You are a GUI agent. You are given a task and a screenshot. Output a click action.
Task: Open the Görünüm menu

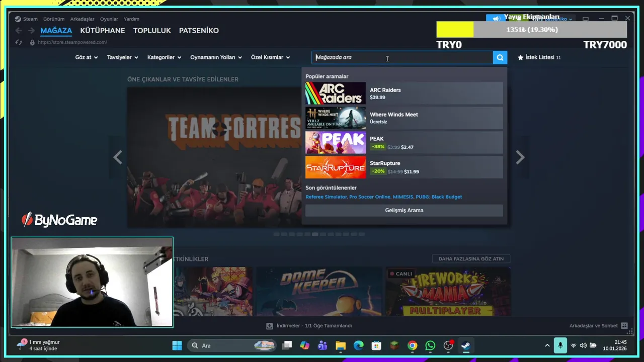(54, 19)
